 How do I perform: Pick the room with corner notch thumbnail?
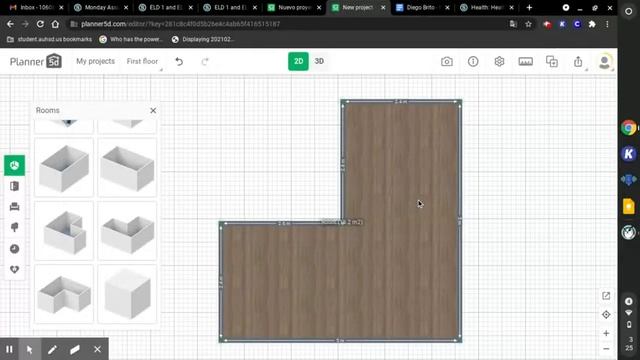coord(64,231)
